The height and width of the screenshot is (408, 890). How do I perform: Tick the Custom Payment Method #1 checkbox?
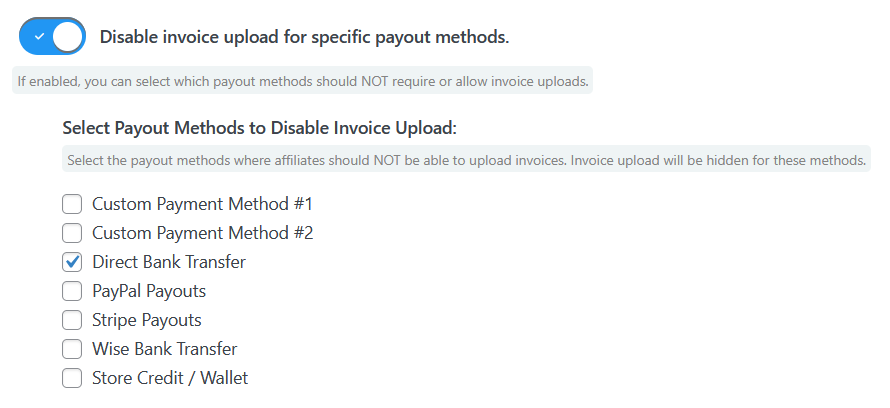coord(72,204)
